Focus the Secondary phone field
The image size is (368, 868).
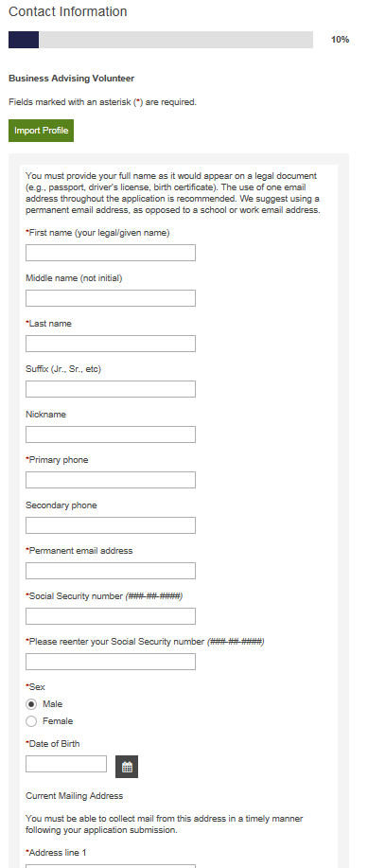[x=111, y=524]
